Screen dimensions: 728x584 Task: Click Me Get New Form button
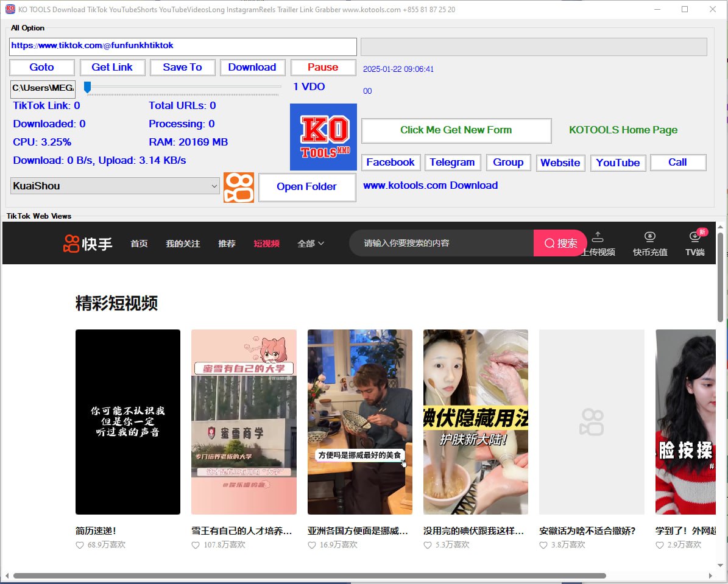click(456, 130)
